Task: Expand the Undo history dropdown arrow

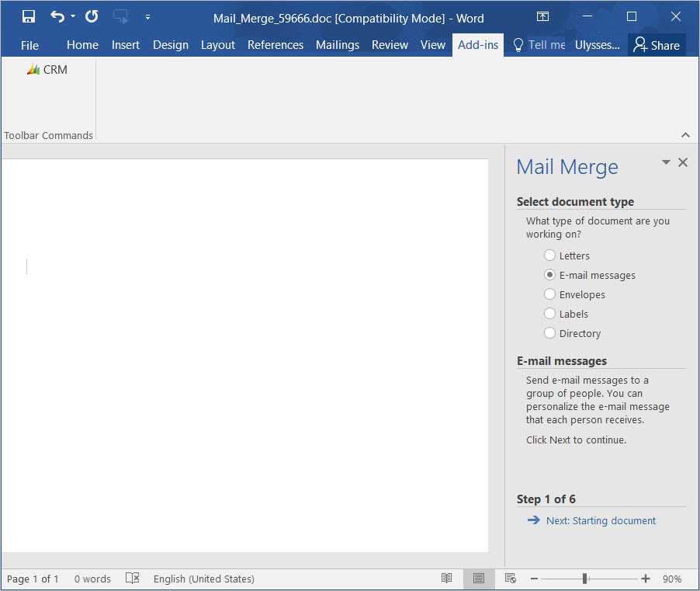Action: point(74,17)
